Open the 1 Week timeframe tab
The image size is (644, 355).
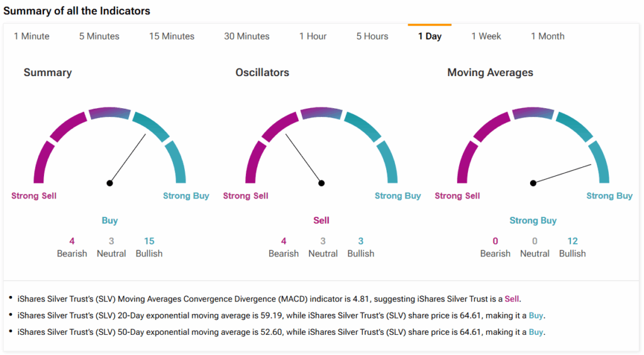(486, 36)
